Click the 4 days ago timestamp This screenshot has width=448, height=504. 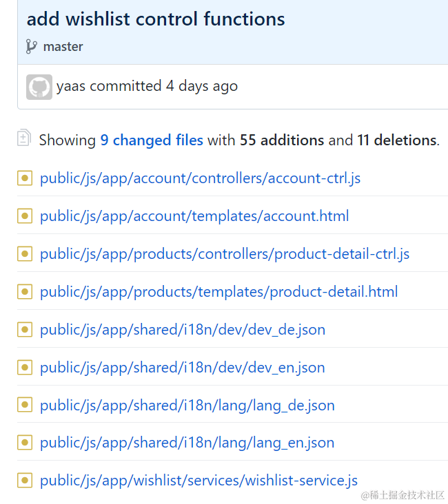[201, 86]
